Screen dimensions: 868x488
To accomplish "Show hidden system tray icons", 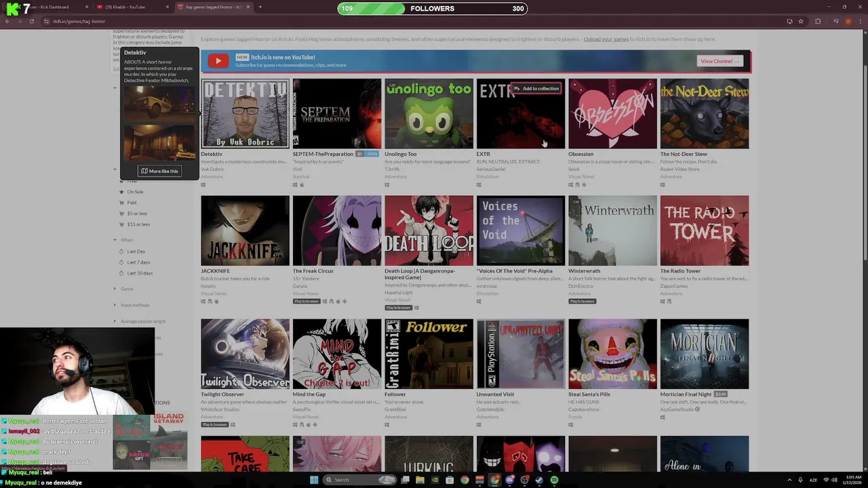I will tap(790, 480).
